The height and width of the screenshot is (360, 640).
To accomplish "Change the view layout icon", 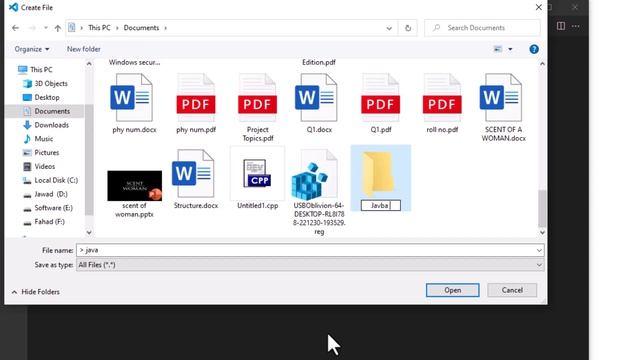I will 498,49.
